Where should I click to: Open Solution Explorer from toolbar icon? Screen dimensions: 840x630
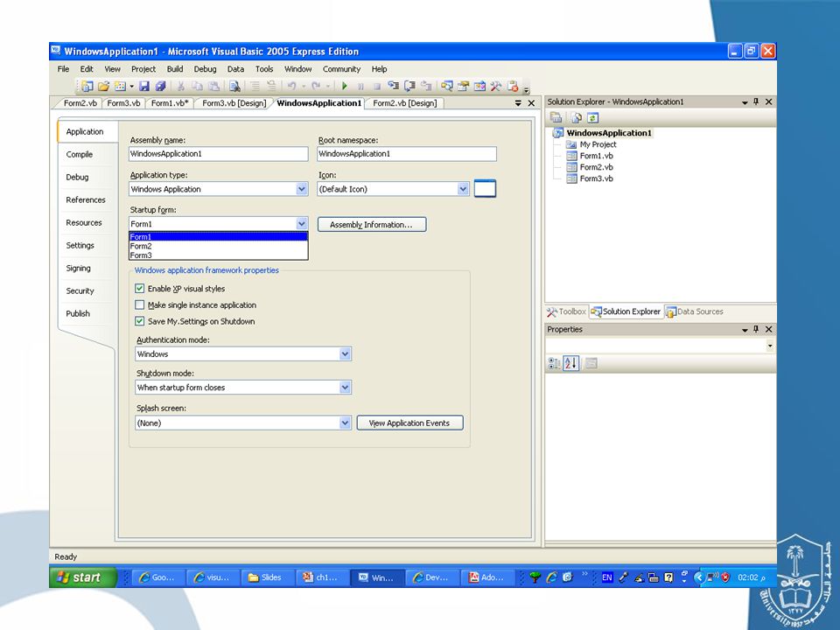447,86
